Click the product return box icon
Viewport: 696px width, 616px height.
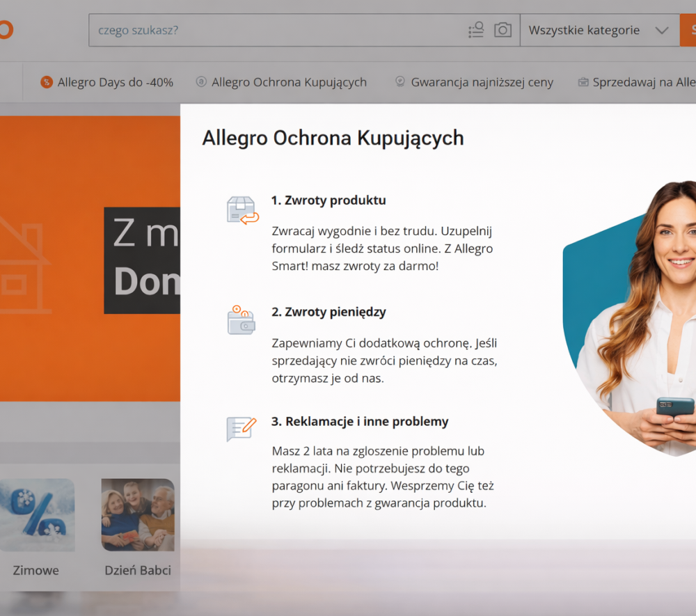pyautogui.click(x=239, y=210)
